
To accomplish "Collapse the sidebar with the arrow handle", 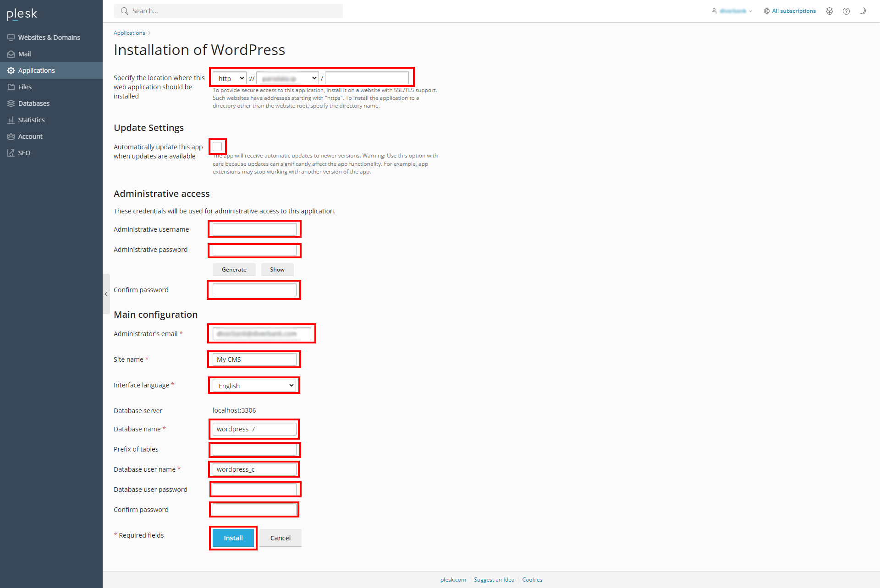I will [106, 294].
